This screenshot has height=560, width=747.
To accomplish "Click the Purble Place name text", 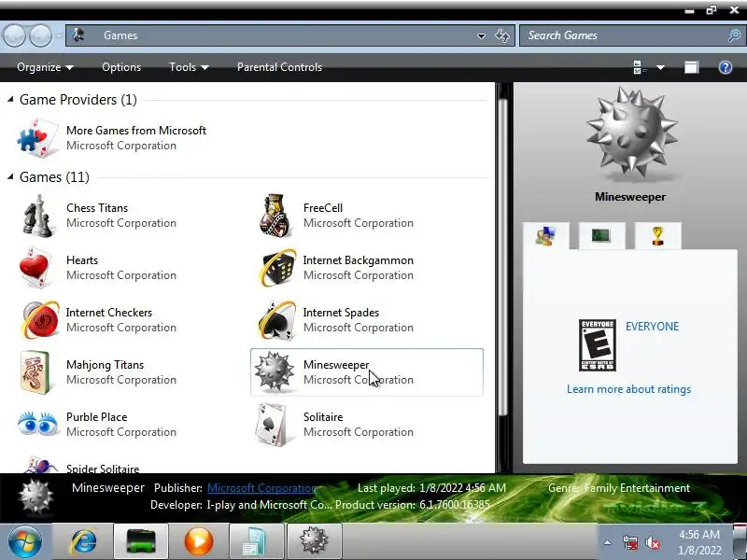I will click(97, 417).
